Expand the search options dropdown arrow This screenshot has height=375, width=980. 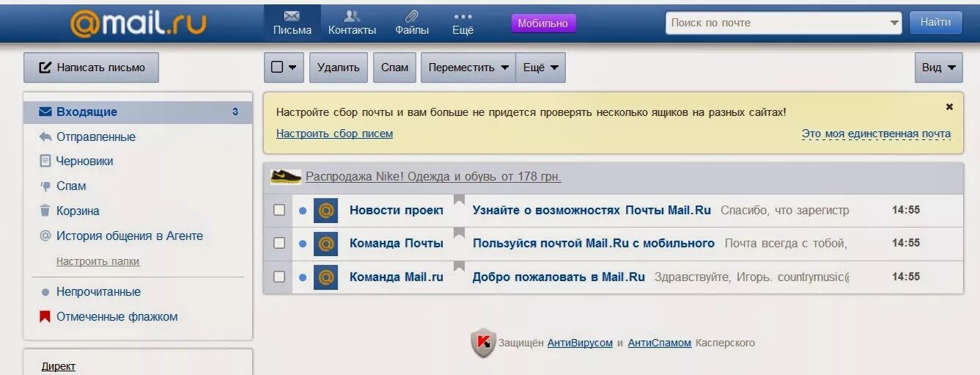pos(895,23)
